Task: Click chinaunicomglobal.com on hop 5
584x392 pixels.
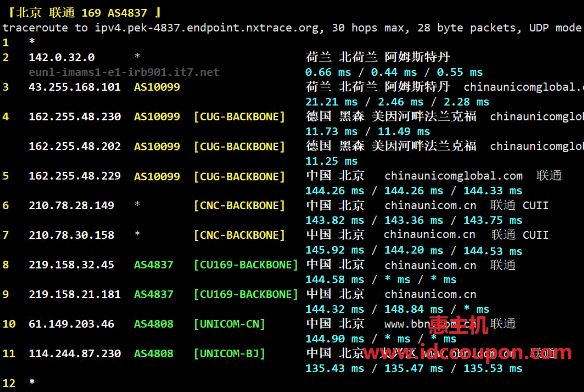Action: [453, 176]
